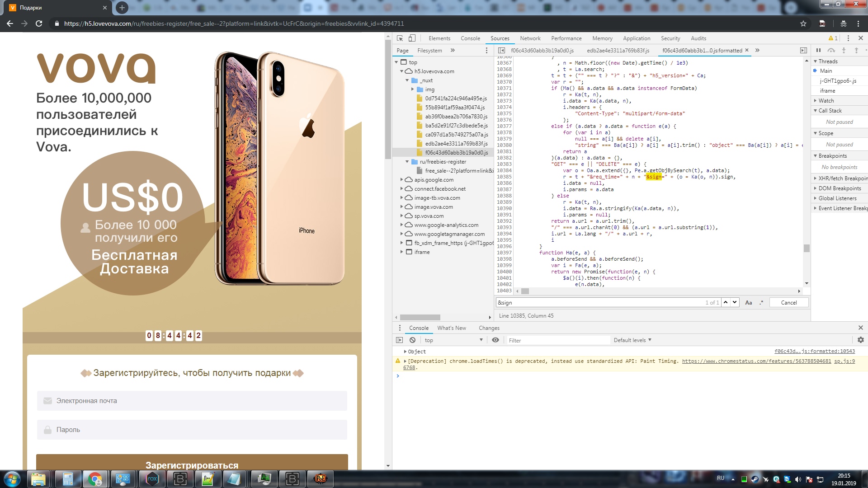Image resolution: width=868 pixels, height=488 pixels.
Task: Jump to next search match arrow
Action: [735, 302]
